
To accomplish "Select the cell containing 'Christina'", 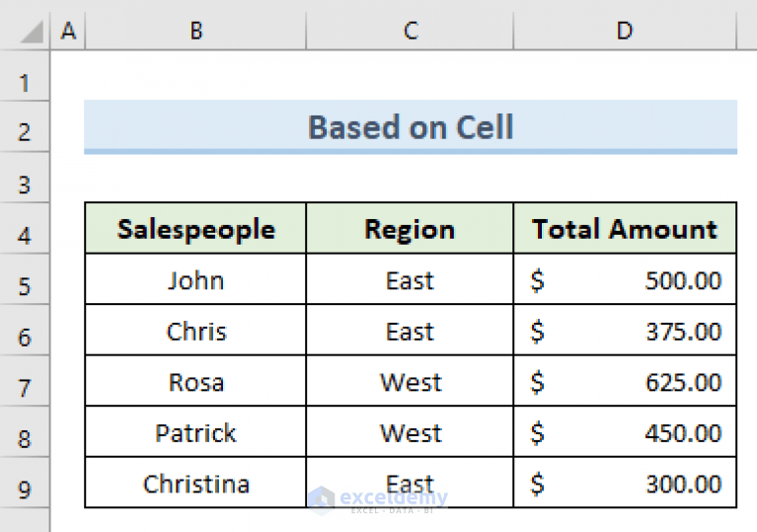I will click(195, 483).
